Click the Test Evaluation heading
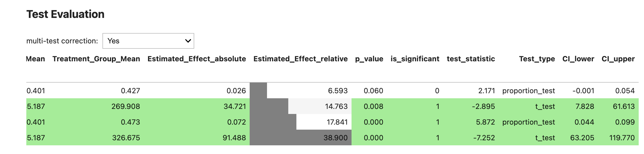 65,14
